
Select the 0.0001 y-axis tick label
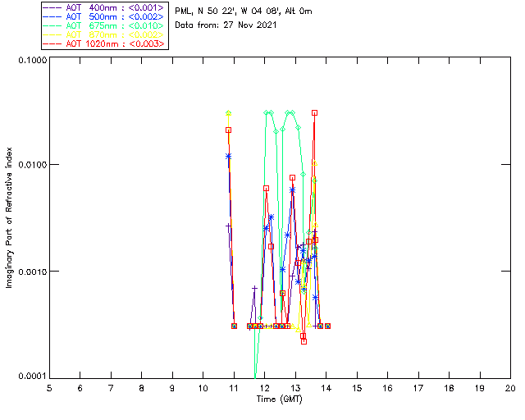coord(30,377)
